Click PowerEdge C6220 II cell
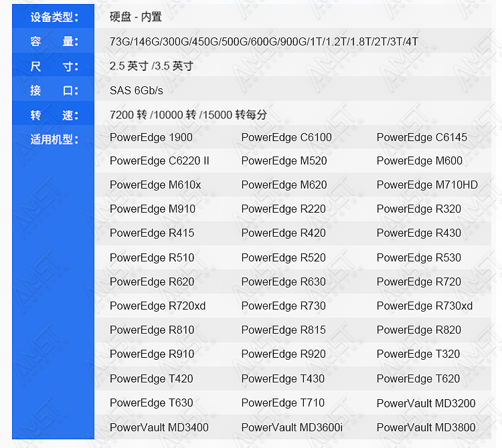This screenshot has height=448, width=502. coord(159,161)
